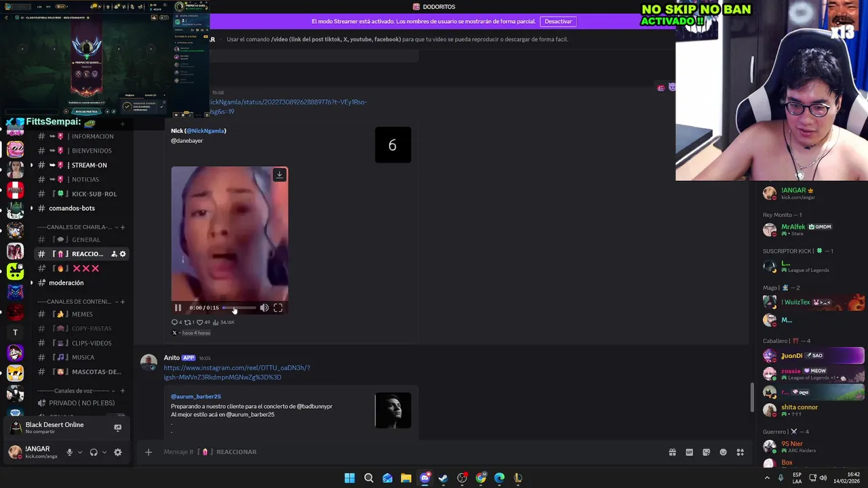The height and width of the screenshot is (488, 868).
Task: Open the BIENVENIDOS channel
Action: click(81, 150)
